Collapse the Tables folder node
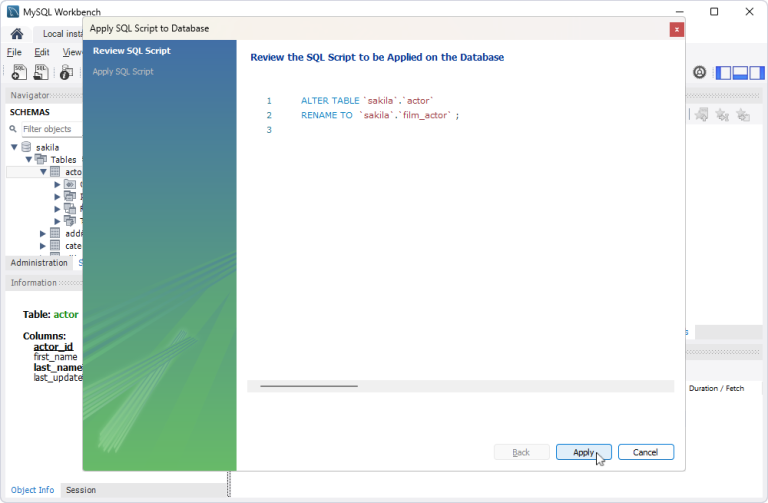The width and height of the screenshot is (768, 503). pyautogui.click(x=29, y=160)
